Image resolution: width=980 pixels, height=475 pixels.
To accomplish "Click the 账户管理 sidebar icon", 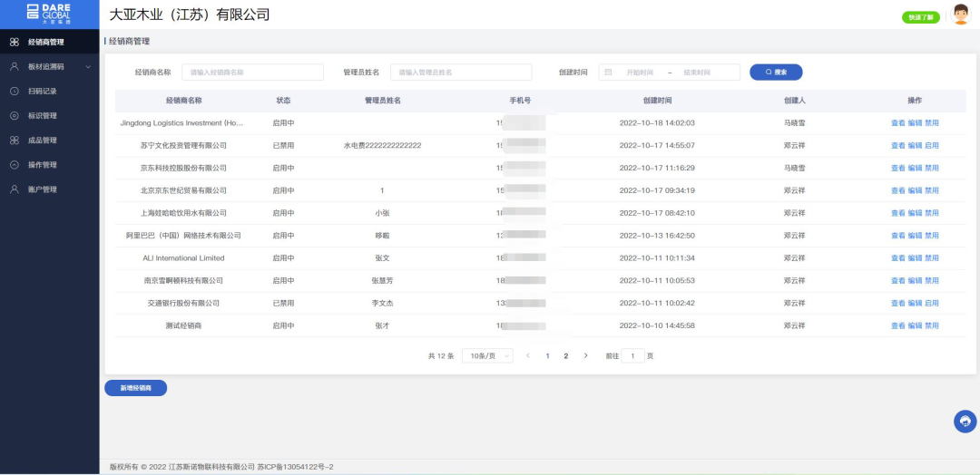I will 15,189.
